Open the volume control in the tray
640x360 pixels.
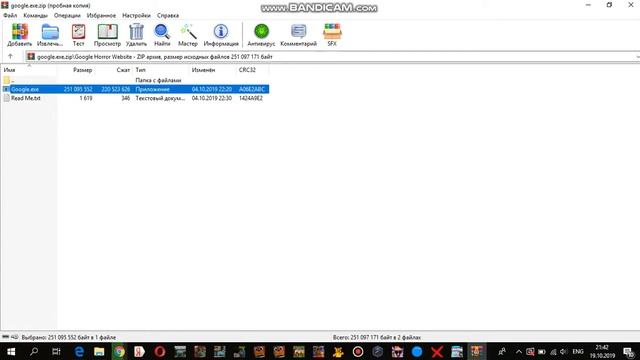pos(564,351)
